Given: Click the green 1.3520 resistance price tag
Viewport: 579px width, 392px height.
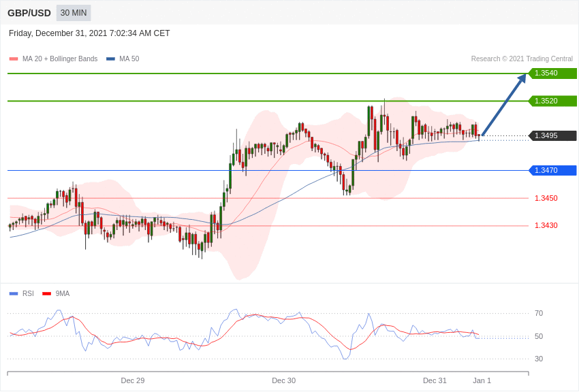Looking at the screenshot, I should (552, 101).
